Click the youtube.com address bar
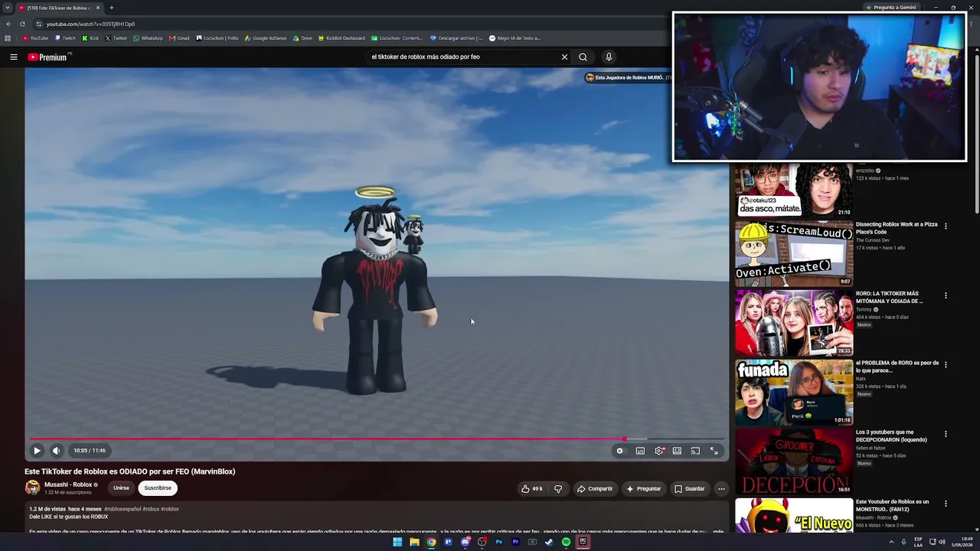This screenshot has width=980, height=551. tap(352, 24)
